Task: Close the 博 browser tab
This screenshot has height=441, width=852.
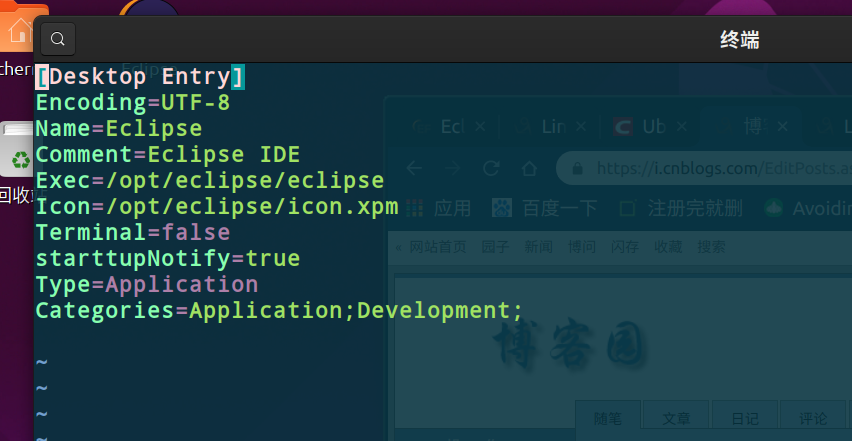Action: click(x=782, y=127)
